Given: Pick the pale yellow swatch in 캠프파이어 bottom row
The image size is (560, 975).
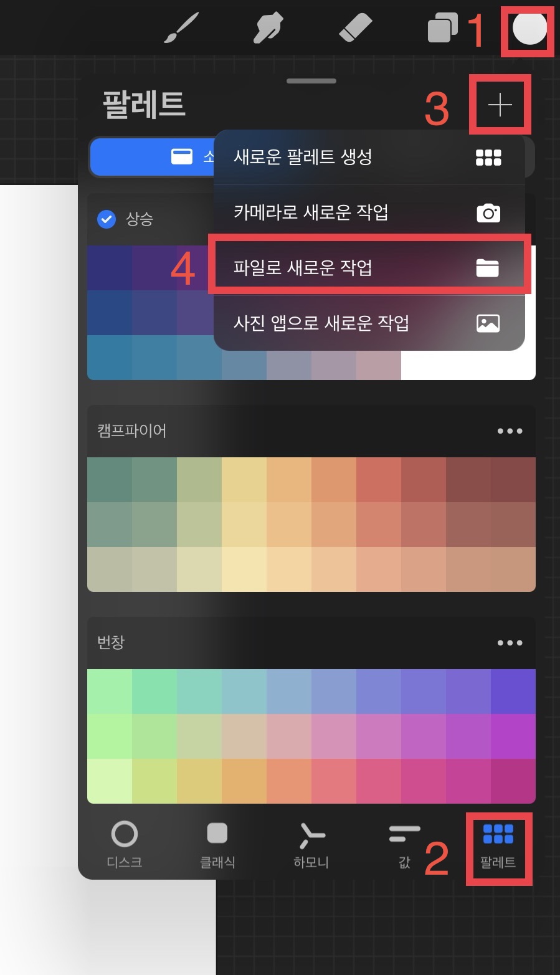Looking at the screenshot, I should coord(244,569).
